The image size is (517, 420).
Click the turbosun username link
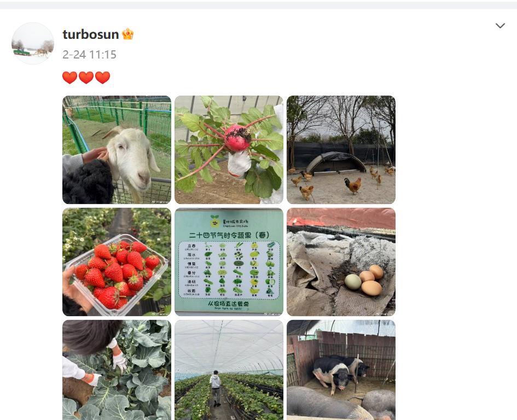click(91, 34)
